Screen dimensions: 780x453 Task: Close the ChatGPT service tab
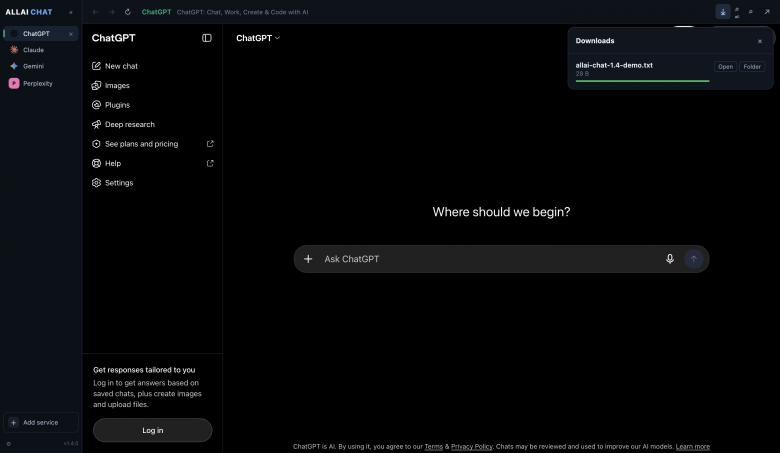[x=71, y=34]
